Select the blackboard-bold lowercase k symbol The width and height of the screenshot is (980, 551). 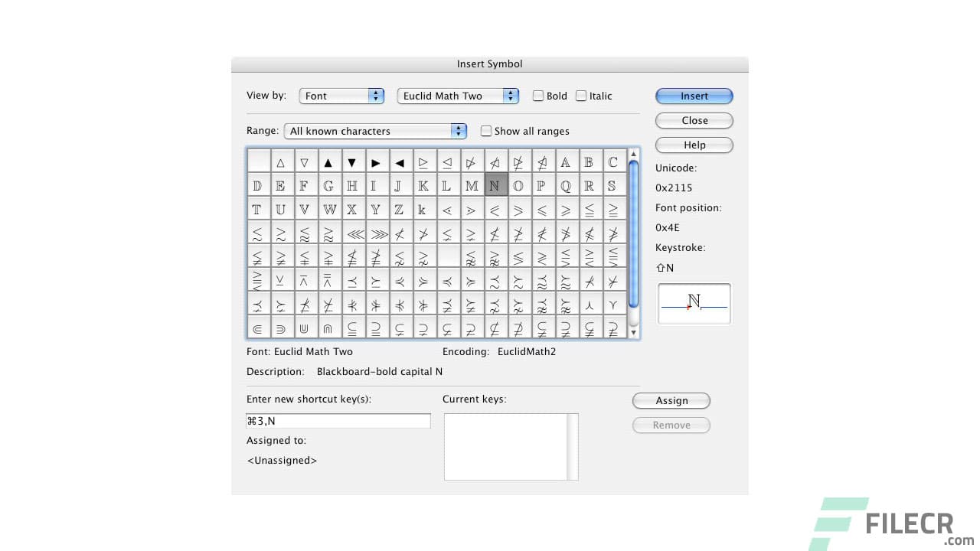coord(424,209)
